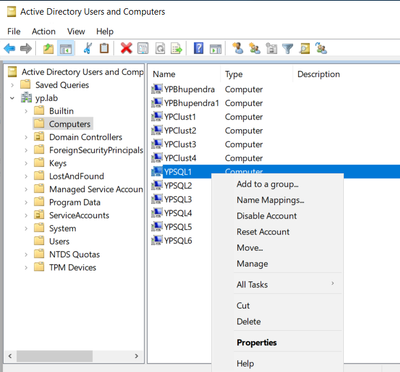Toggle Show/Hide Action Pane toolbar icon
The image size is (400, 372).
click(x=215, y=49)
